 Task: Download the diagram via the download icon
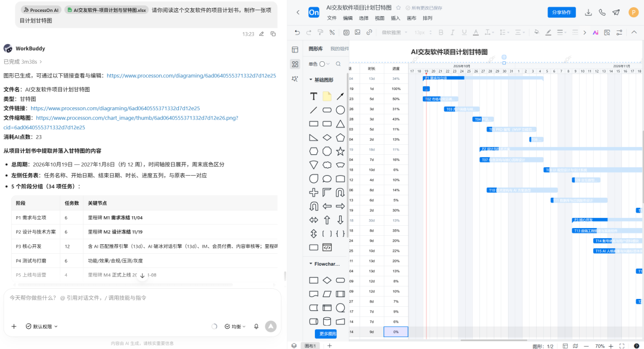coord(588,13)
